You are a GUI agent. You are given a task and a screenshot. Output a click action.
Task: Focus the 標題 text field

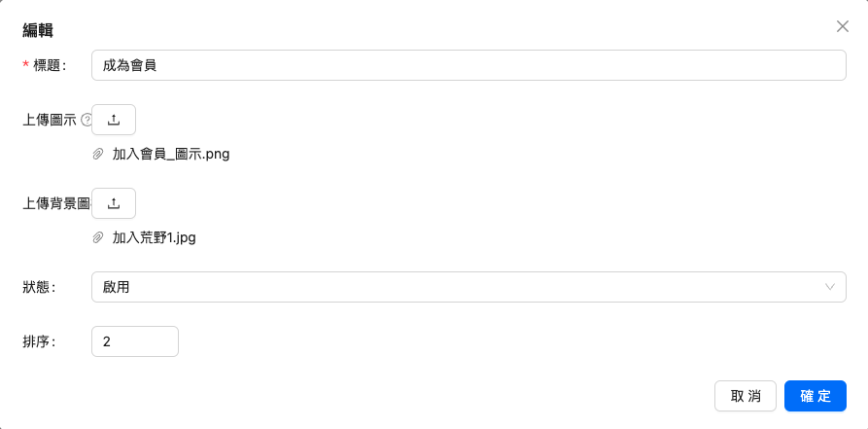coord(468,65)
